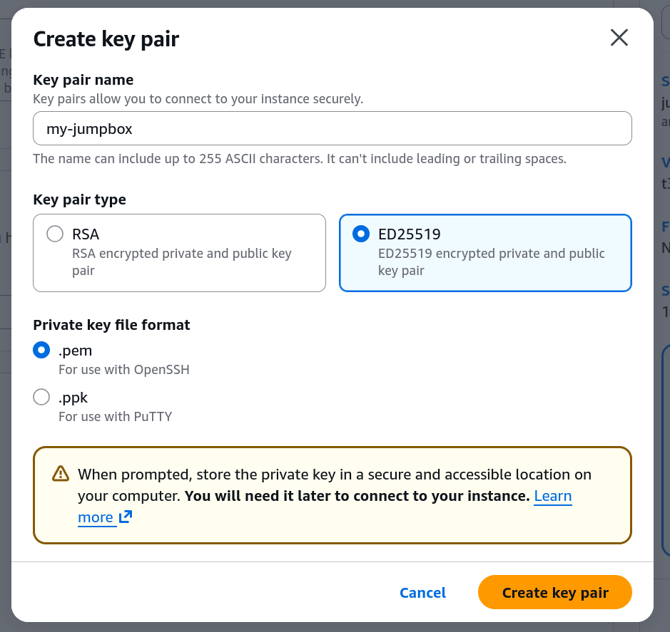This screenshot has height=632, width=670.
Task: Click the external link icon after Learn more
Action: (125, 517)
